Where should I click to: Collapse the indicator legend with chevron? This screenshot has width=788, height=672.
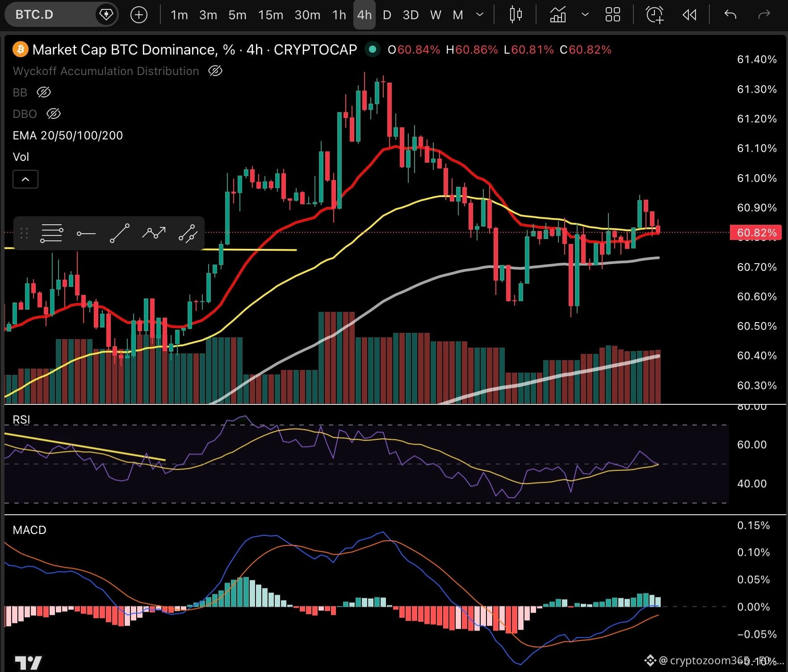click(25, 179)
